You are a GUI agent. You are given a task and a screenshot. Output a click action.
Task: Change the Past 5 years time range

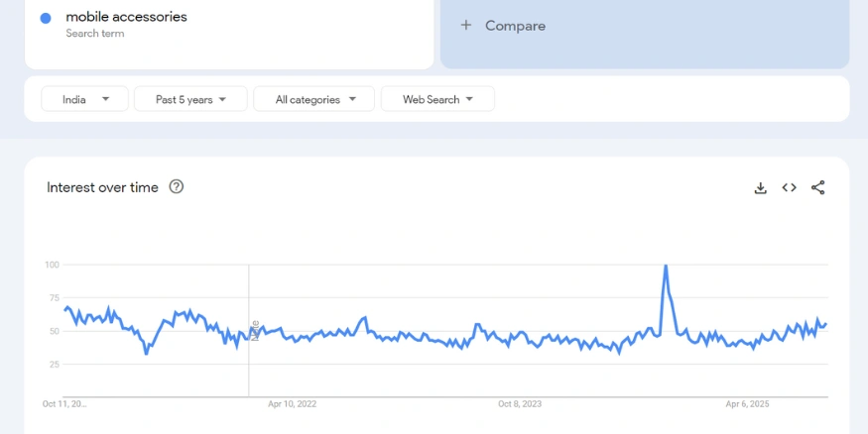click(x=190, y=99)
